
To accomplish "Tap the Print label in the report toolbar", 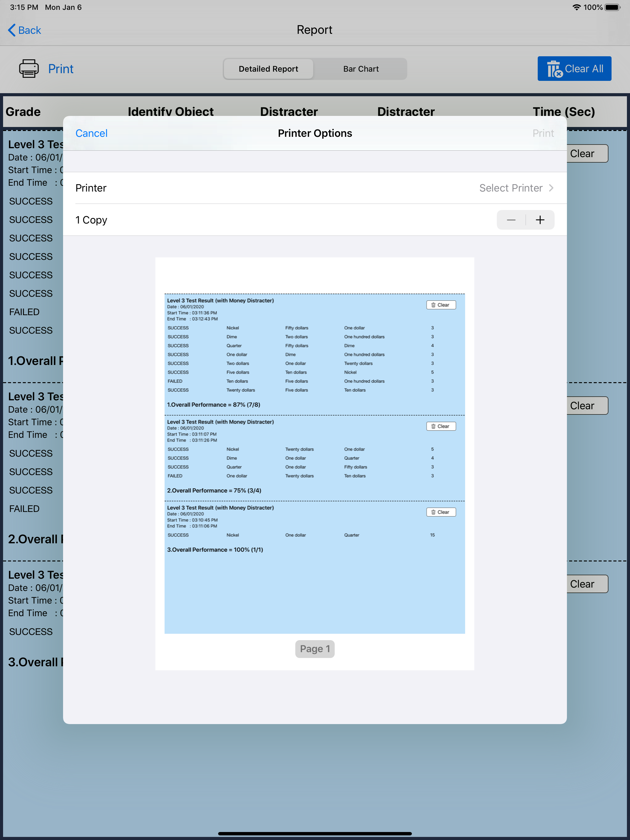I will pyautogui.click(x=61, y=69).
